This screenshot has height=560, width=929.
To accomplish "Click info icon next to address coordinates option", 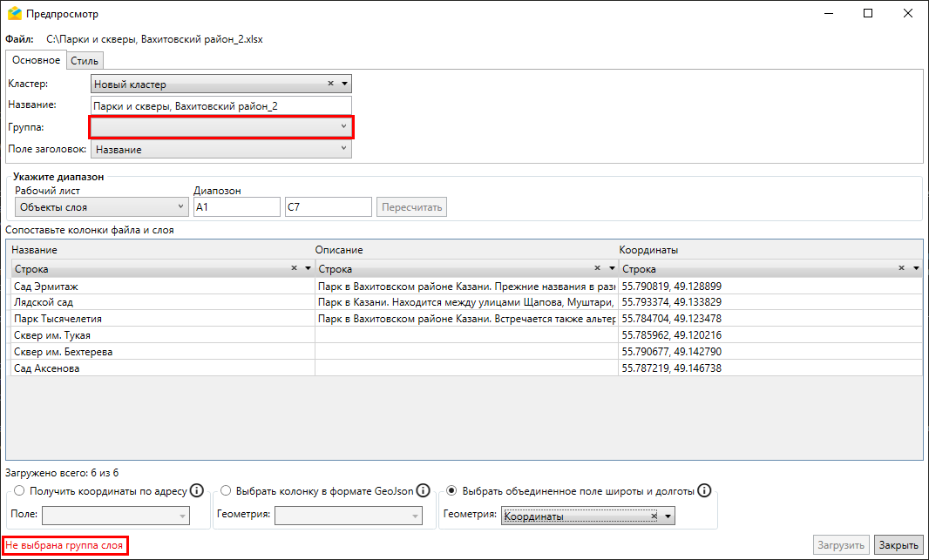I will [x=197, y=491].
